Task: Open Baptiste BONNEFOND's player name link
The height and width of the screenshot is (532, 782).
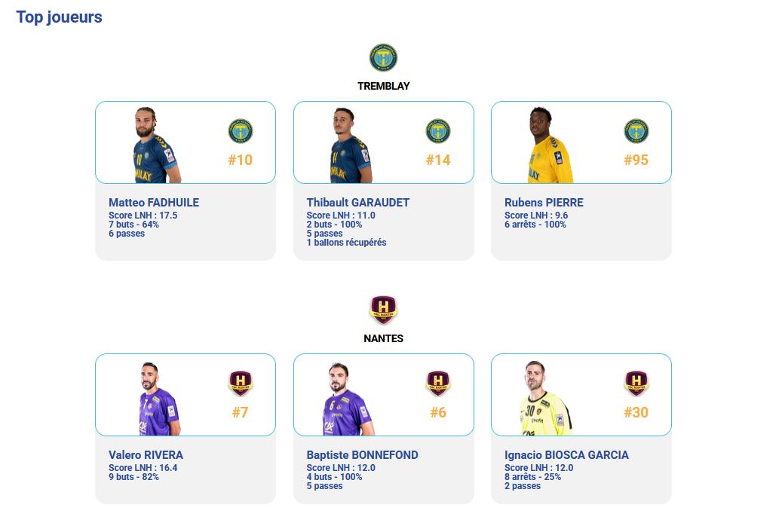Action: pyautogui.click(x=362, y=455)
